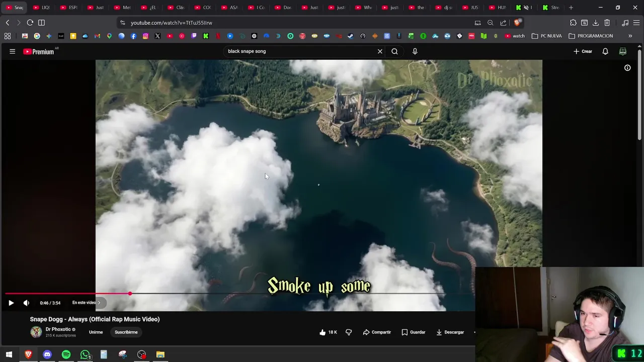Screen dimensions: 644x362
Task: Reload the page
Action: (x=30, y=23)
